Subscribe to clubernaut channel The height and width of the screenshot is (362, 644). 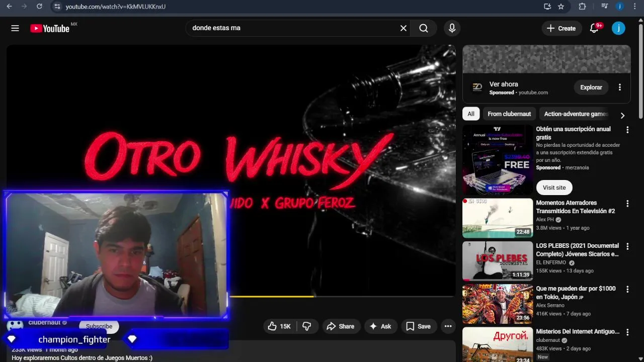click(99, 326)
